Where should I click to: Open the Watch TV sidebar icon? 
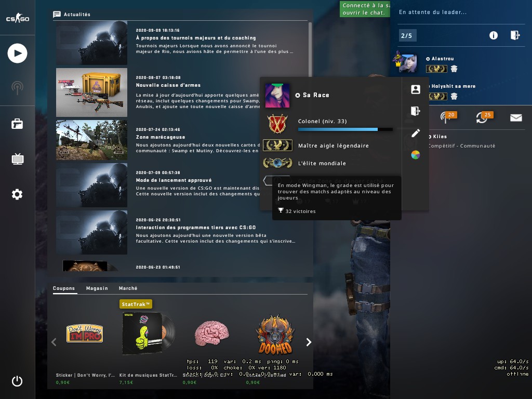pos(17,159)
